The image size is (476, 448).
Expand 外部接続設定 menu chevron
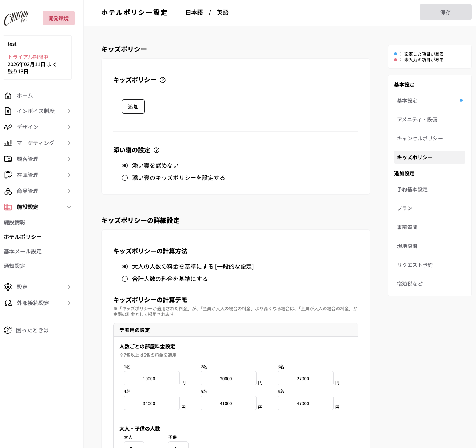pos(69,303)
